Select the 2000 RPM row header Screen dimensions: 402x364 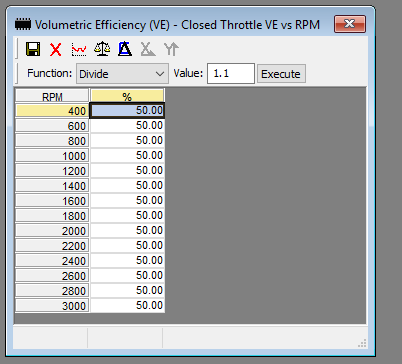[x=52, y=231]
